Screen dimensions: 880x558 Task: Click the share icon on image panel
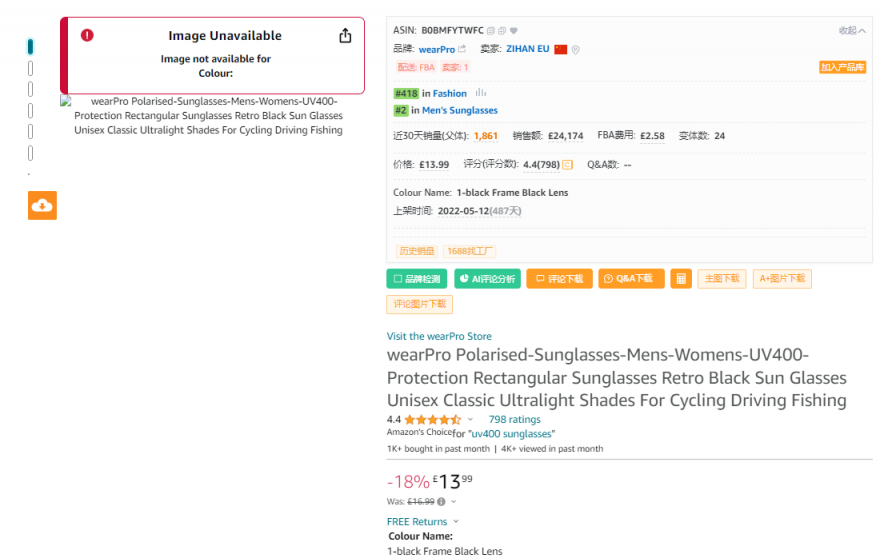point(345,36)
